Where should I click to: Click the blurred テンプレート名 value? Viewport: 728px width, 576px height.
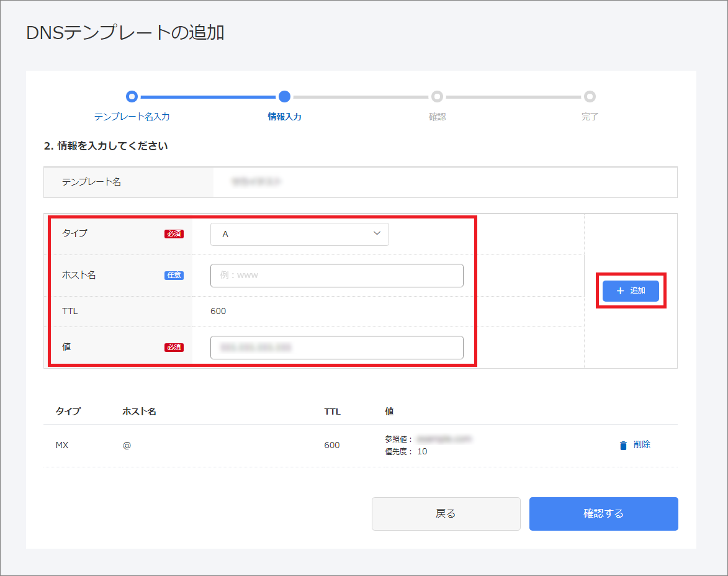pyautogui.click(x=256, y=182)
